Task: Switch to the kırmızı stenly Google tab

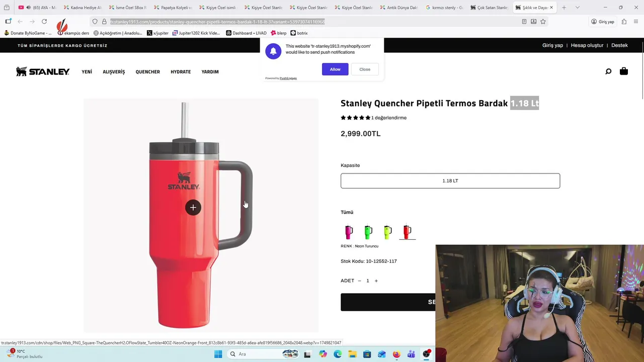Action: [x=444, y=8]
